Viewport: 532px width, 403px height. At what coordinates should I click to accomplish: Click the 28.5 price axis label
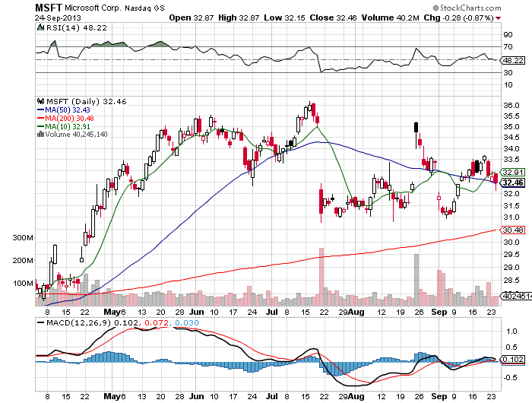[511, 281]
